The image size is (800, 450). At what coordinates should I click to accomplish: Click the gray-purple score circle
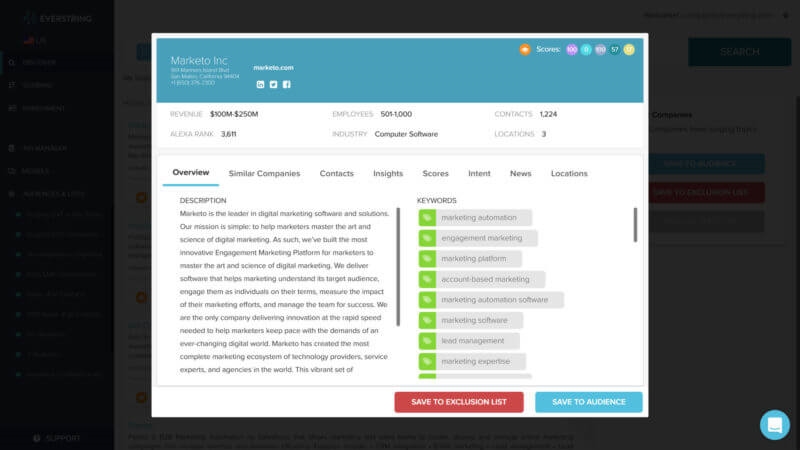601,49
